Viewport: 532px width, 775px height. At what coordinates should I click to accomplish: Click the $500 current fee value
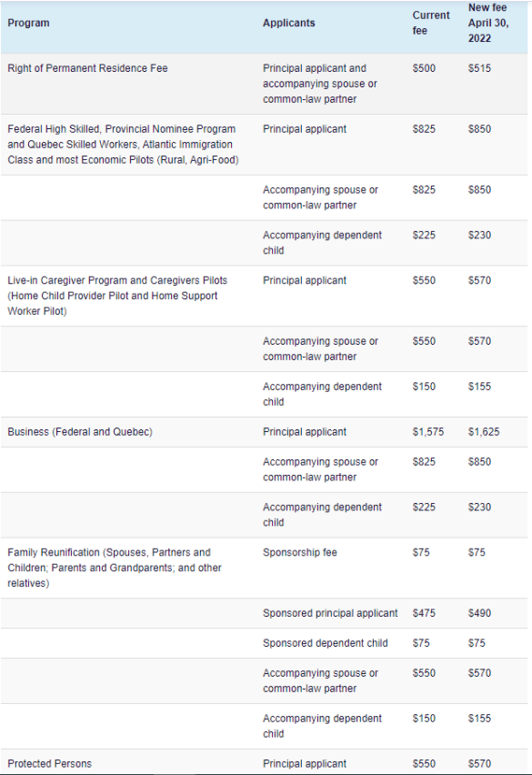pos(424,68)
